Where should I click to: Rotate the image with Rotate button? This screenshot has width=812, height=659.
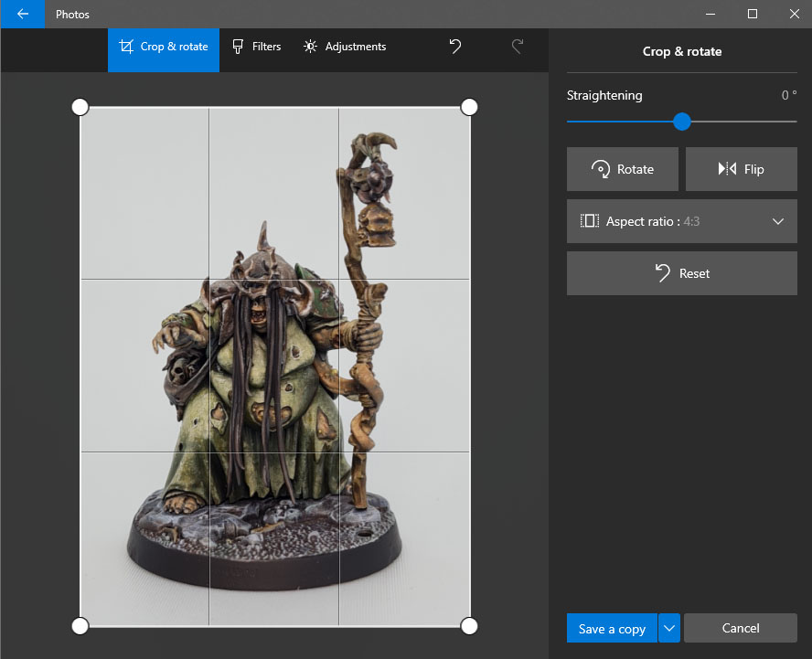pos(623,169)
